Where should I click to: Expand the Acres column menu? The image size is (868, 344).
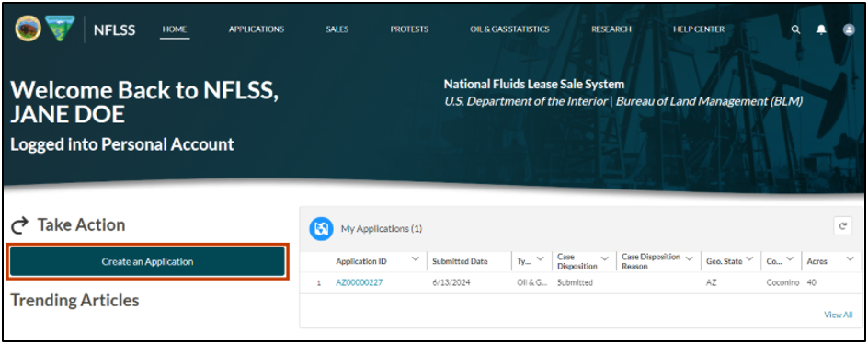tap(850, 259)
